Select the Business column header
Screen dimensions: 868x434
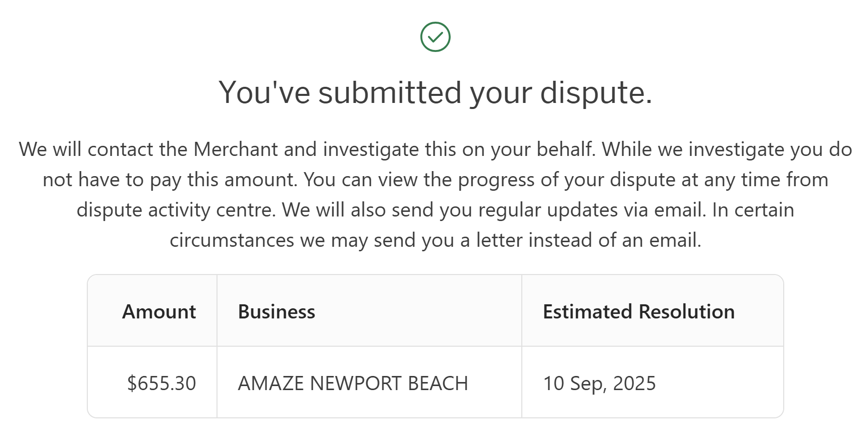pyautogui.click(x=277, y=312)
